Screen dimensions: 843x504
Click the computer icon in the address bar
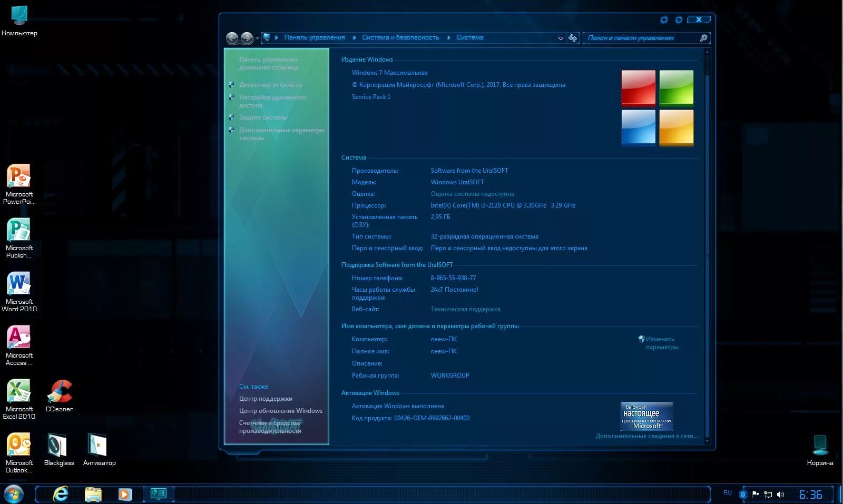(x=267, y=37)
